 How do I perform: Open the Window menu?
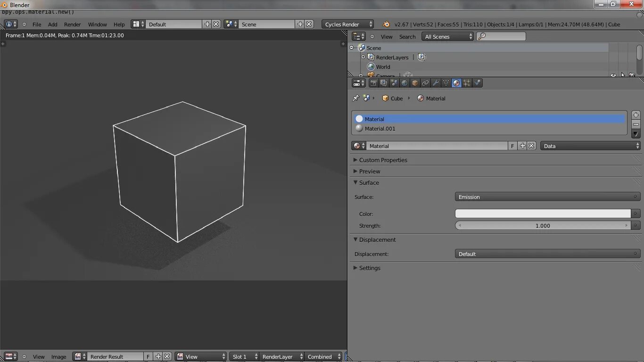pos(98,25)
